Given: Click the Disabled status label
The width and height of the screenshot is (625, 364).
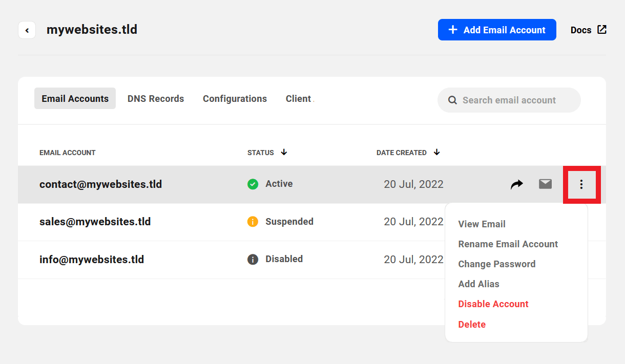Looking at the screenshot, I should [x=284, y=259].
